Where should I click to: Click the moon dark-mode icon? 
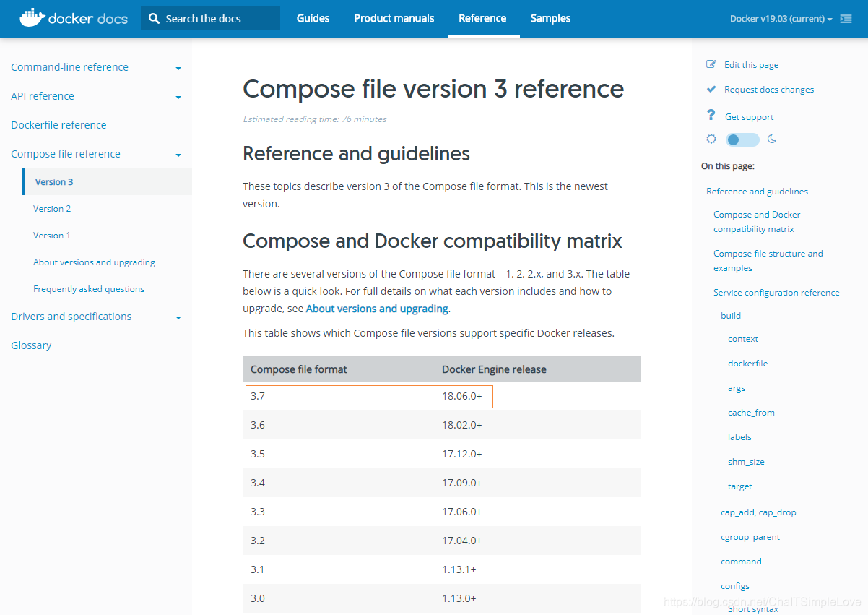click(771, 139)
